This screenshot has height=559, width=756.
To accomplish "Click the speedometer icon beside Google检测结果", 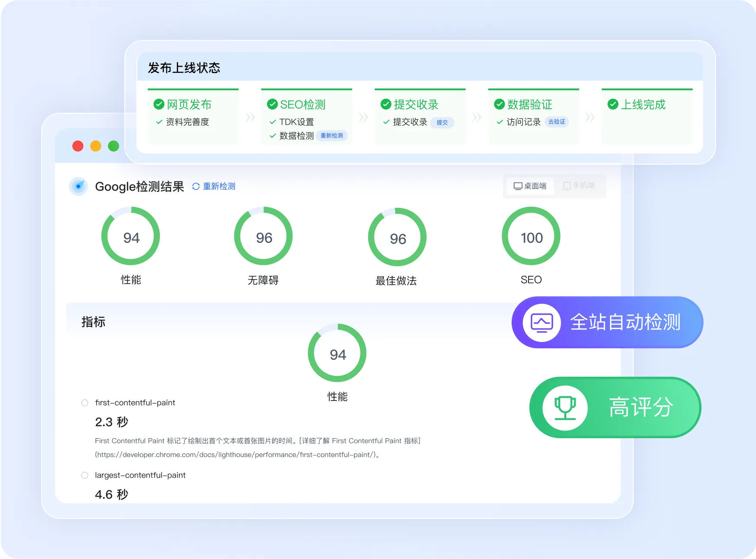I will click(78, 187).
